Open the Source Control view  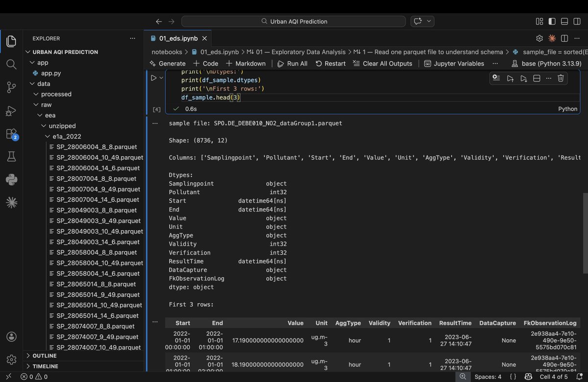pyautogui.click(x=11, y=88)
